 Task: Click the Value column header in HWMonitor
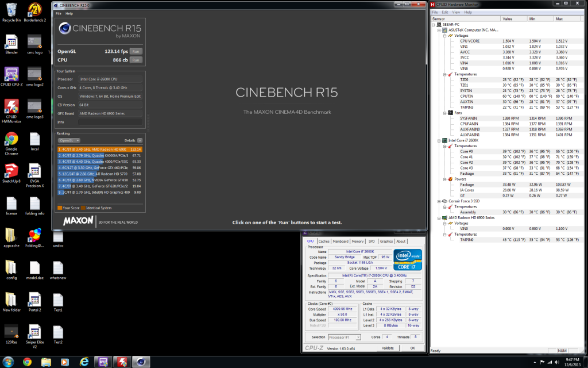[514, 19]
